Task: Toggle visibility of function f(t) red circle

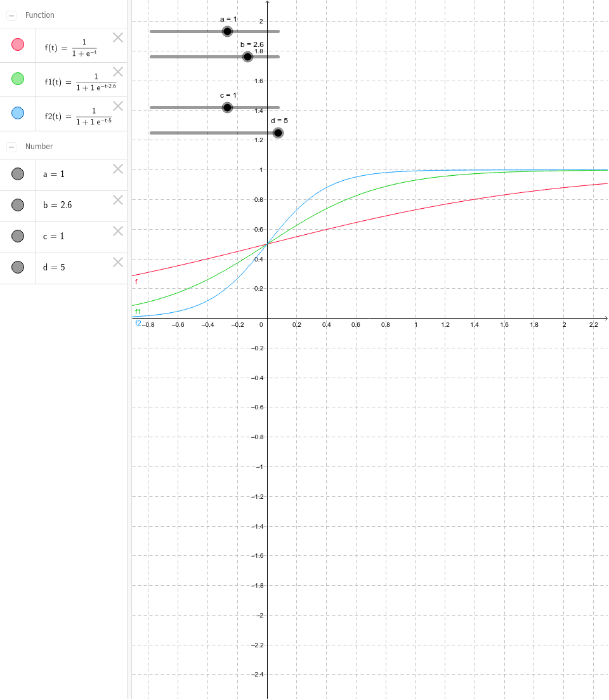Action: (x=18, y=44)
